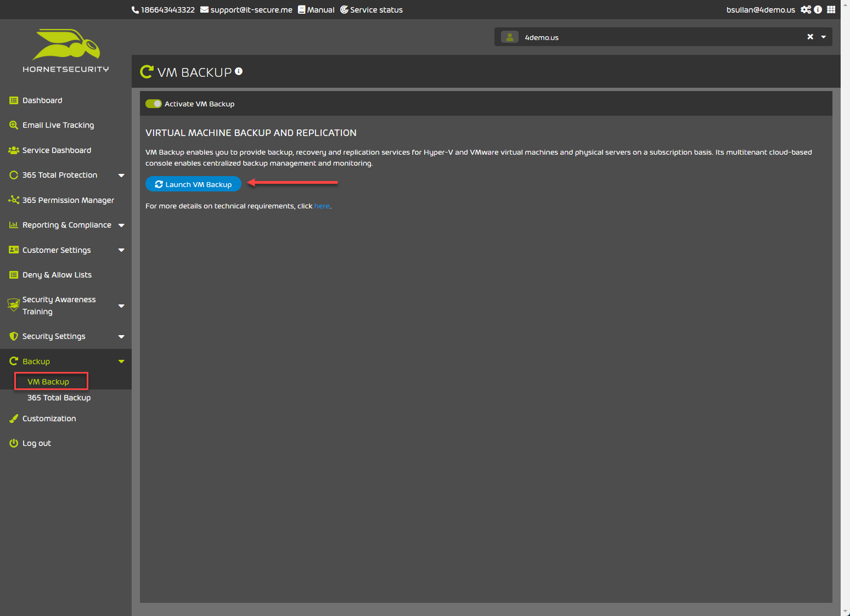Click the Security Settings shield icon
Image resolution: width=850 pixels, height=616 pixels.
click(x=14, y=336)
